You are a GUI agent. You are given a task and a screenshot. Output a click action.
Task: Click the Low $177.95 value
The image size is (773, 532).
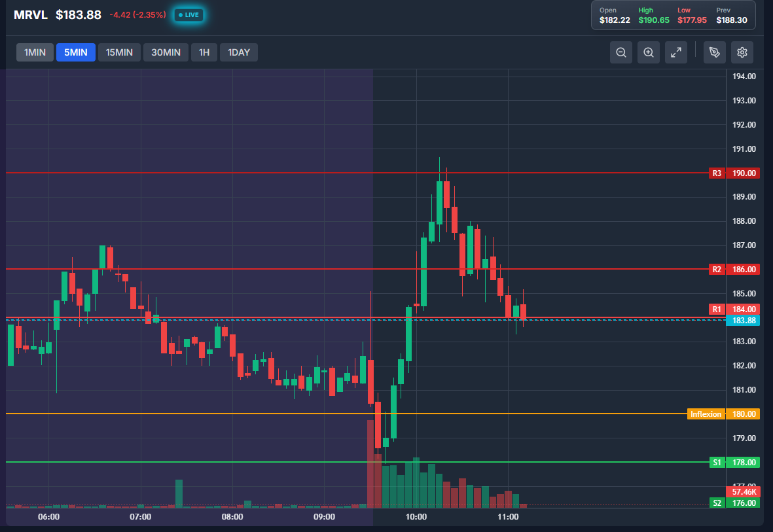[x=692, y=20]
